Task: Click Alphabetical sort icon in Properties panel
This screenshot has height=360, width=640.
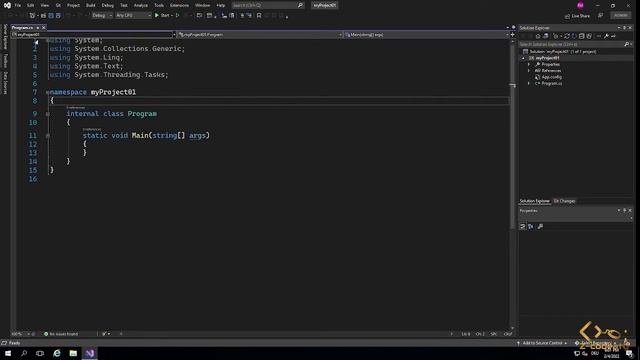Action: click(531, 227)
